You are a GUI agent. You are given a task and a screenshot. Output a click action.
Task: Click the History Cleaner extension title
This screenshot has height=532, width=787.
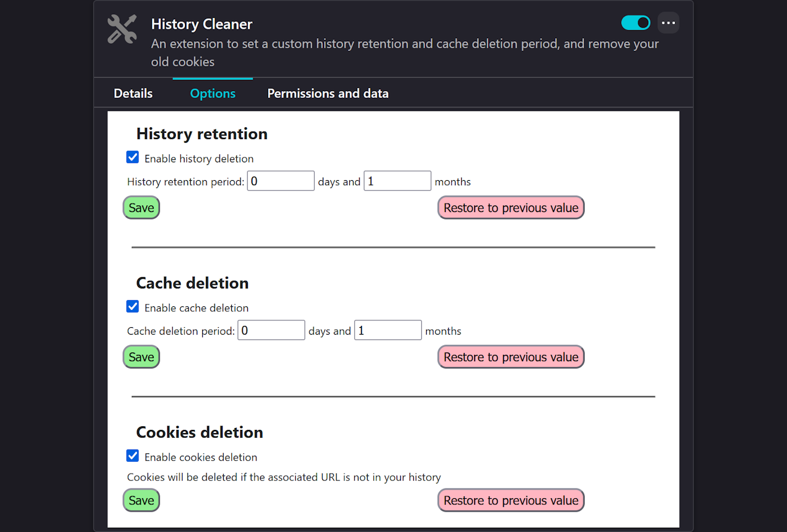point(202,25)
